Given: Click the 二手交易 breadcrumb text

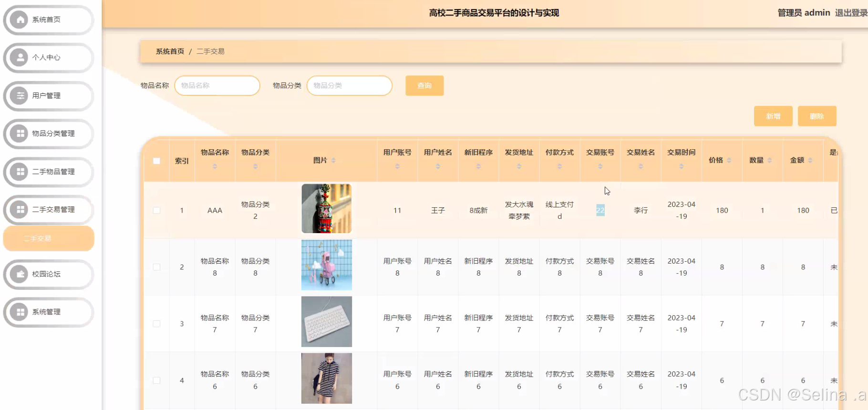Looking at the screenshot, I should 210,51.
